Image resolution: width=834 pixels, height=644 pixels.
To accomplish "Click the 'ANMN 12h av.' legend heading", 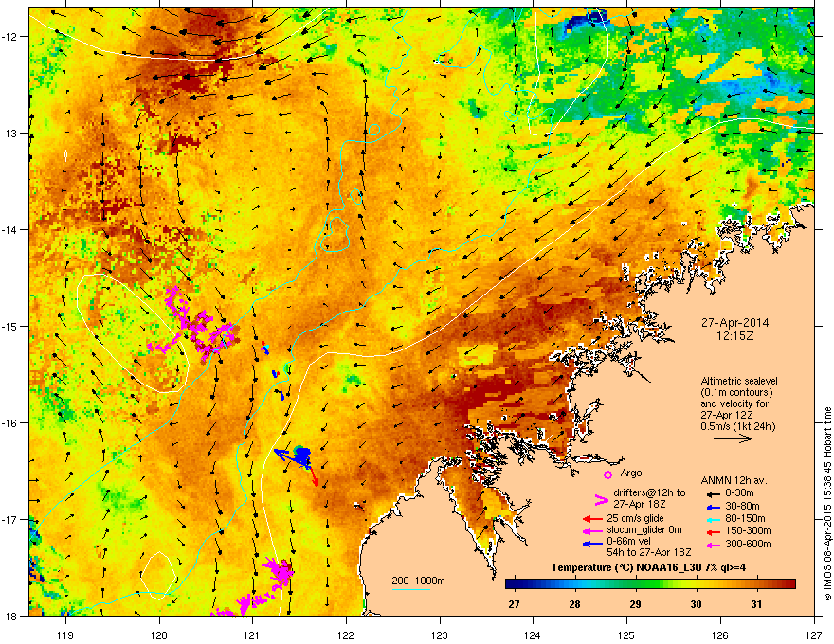I will pyautogui.click(x=734, y=480).
